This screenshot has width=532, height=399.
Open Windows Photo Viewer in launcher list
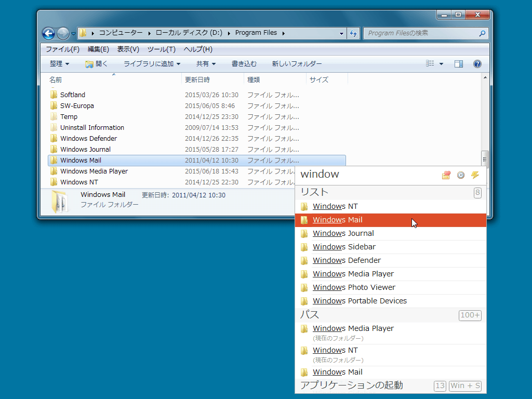tap(391, 287)
